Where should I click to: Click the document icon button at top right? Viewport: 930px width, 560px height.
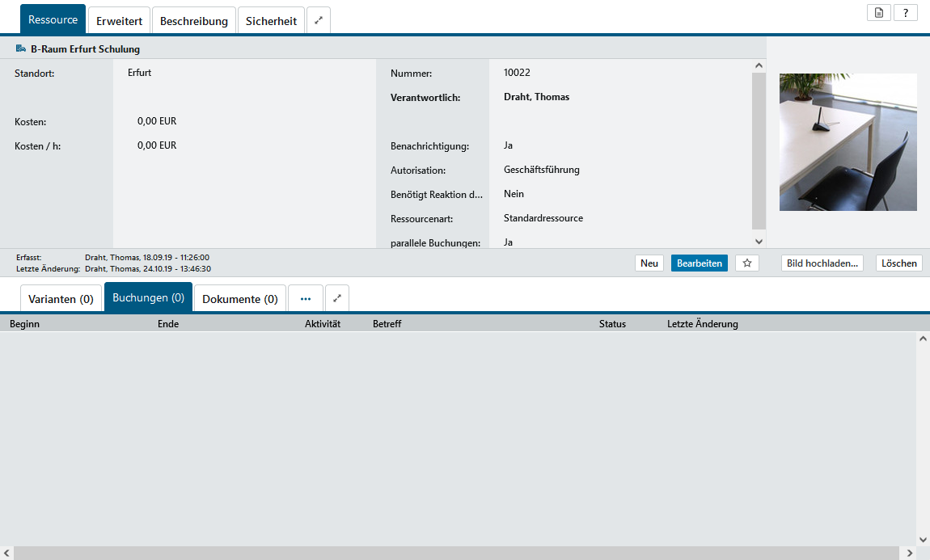pyautogui.click(x=878, y=13)
